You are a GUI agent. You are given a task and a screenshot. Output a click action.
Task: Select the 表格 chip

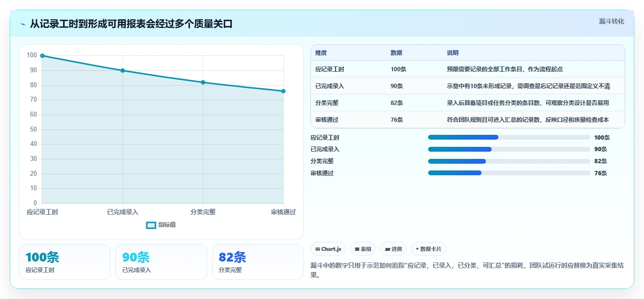(363, 249)
